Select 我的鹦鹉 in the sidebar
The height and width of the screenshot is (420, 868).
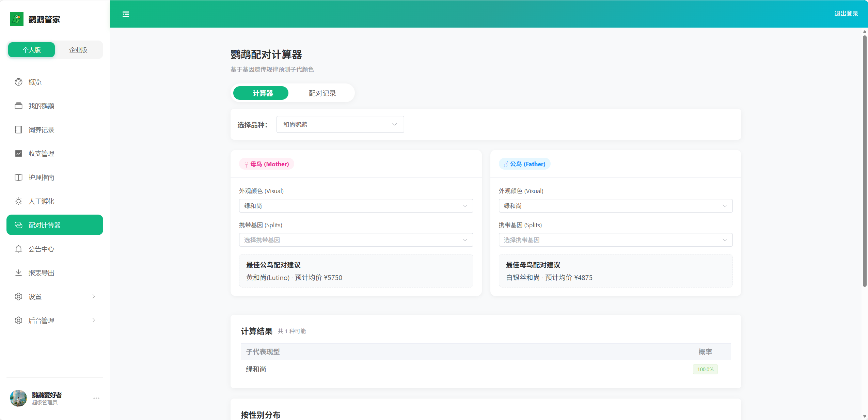pyautogui.click(x=41, y=106)
